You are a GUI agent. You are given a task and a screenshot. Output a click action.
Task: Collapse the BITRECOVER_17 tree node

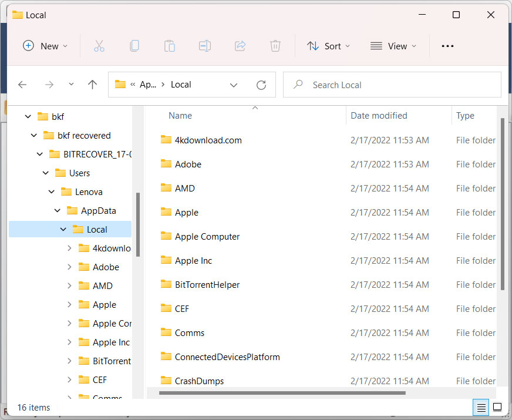40,154
